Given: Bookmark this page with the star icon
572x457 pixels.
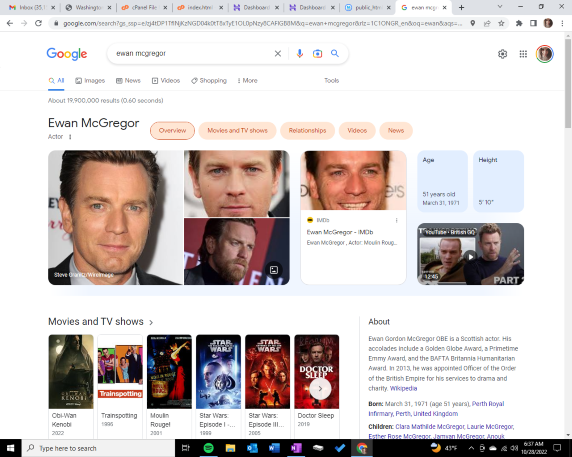Looking at the screenshot, I should pyautogui.click(x=501, y=23).
